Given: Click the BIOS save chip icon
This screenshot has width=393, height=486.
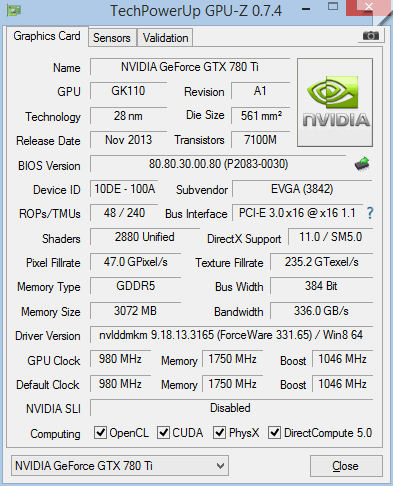Looking at the screenshot, I should point(362,164).
